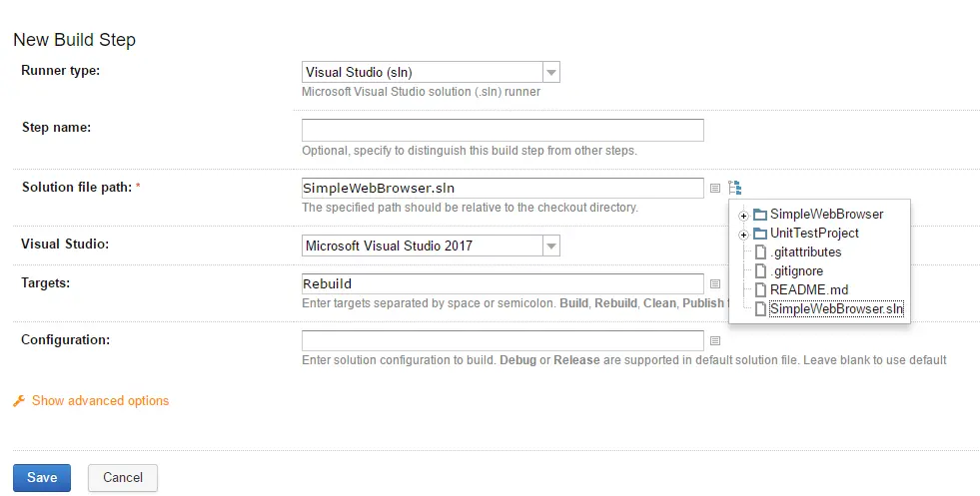Screen dimensions: 980x496
Task: Click the parameter list icon next to Configuration
Action: point(715,340)
